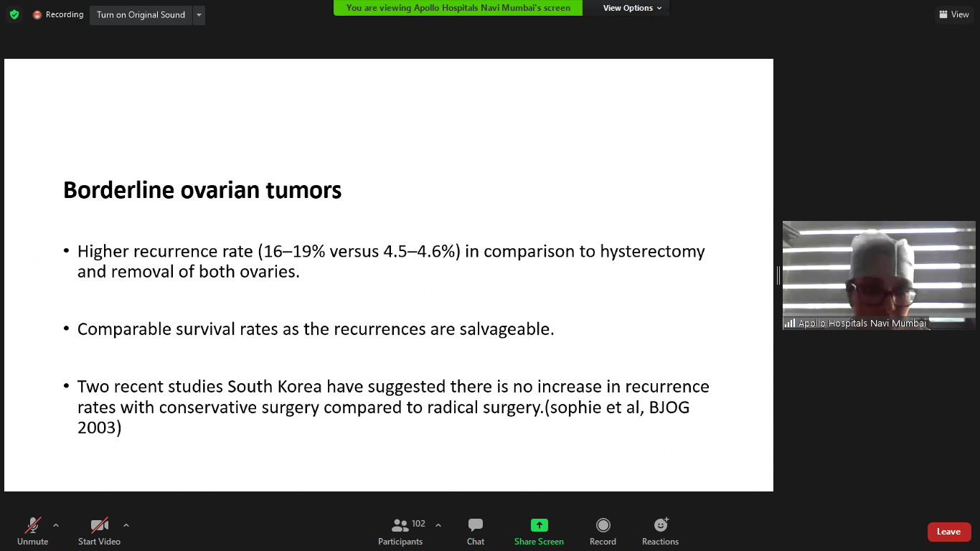This screenshot has width=980, height=551.
Task: Click the green screen-sharing notification banner
Action: tap(458, 8)
